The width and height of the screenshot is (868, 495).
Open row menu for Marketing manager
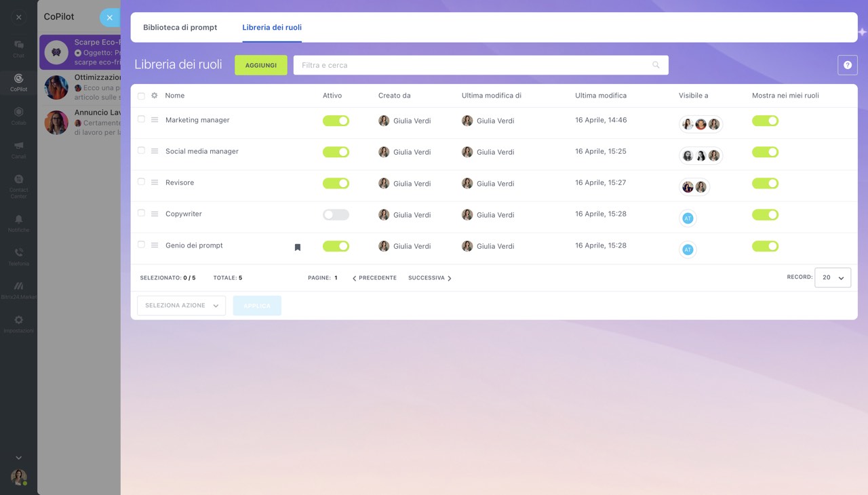(x=155, y=120)
